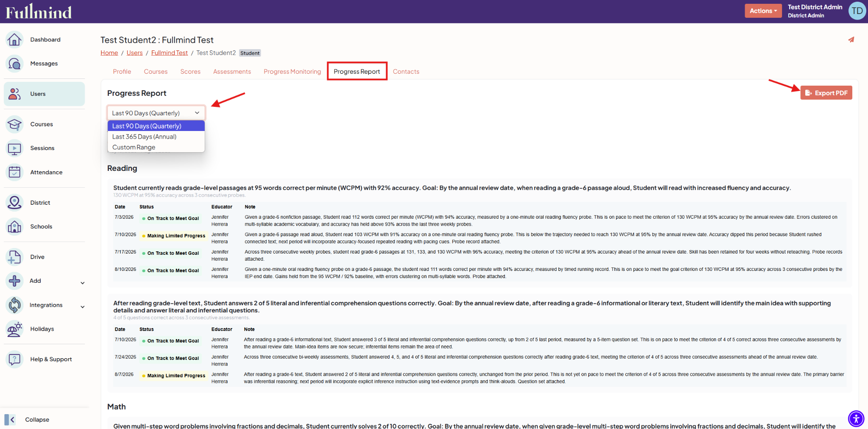Open the Courses graduation cap icon
The height and width of the screenshot is (429, 868).
[x=14, y=124]
